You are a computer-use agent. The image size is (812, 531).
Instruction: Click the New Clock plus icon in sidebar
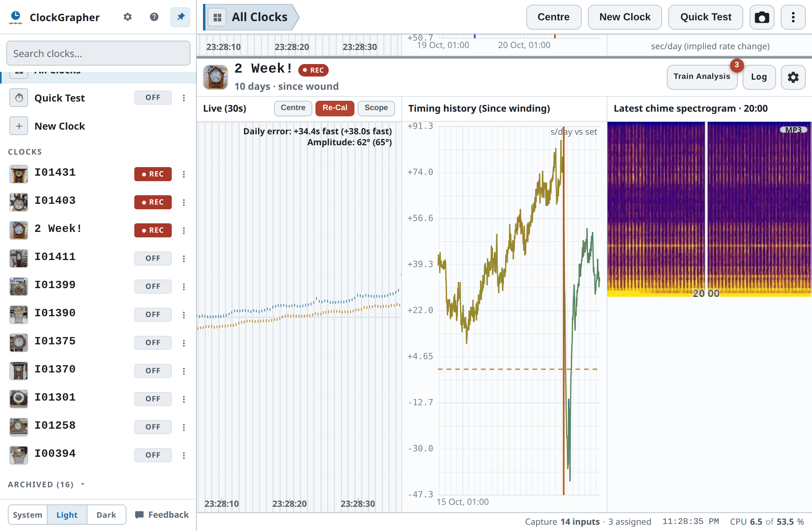tap(19, 126)
